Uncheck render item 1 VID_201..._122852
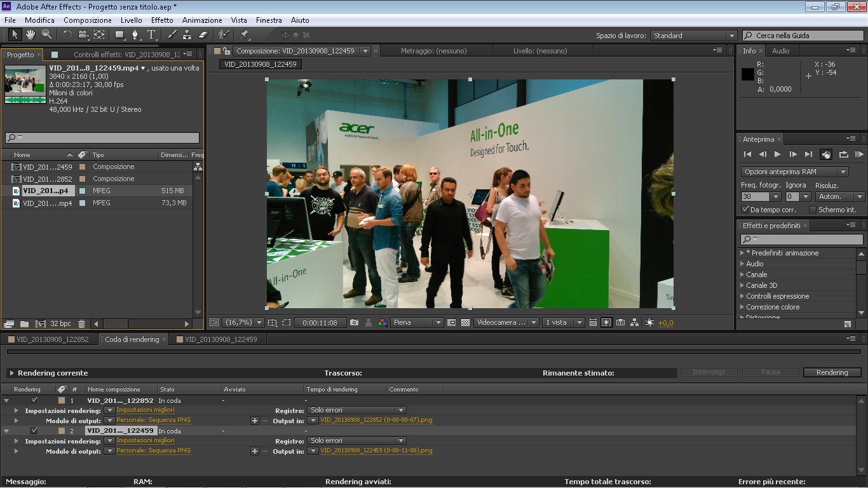Image resolution: width=868 pixels, height=488 pixels. [34, 400]
